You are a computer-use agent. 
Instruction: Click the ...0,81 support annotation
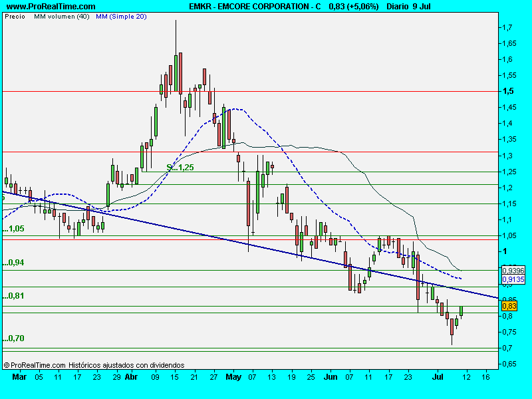point(13,296)
